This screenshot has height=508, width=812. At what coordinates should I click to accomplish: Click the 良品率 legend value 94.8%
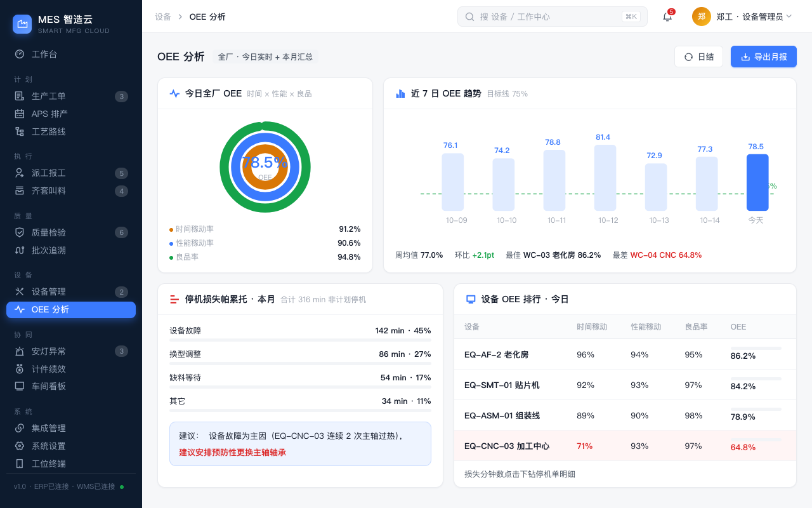(349, 257)
